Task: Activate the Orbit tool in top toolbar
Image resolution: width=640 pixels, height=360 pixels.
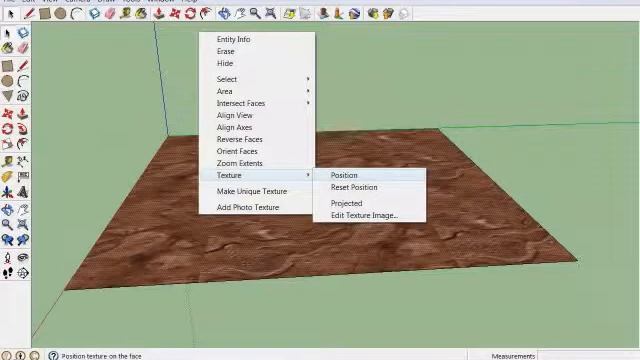Action: point(224,14)
